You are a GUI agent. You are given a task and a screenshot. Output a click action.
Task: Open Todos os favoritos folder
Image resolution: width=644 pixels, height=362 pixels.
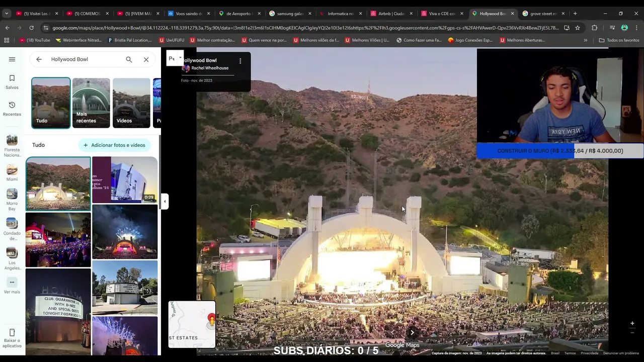619,40
